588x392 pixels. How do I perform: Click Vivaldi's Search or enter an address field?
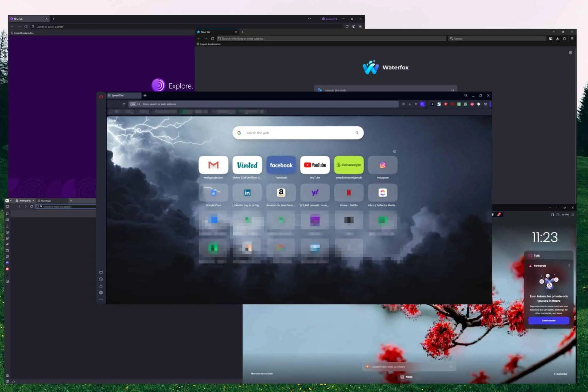click(x=66, y=207)
